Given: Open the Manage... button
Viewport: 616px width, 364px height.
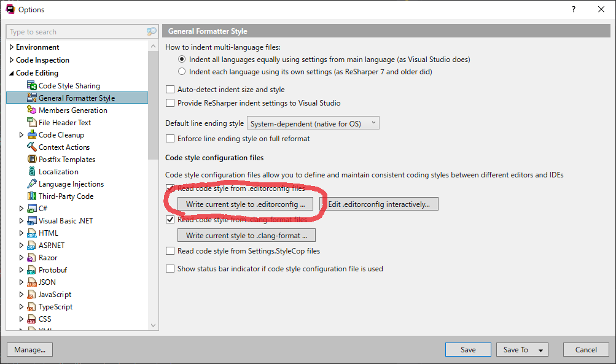Looking at the screenshot, I should (30, 349).
